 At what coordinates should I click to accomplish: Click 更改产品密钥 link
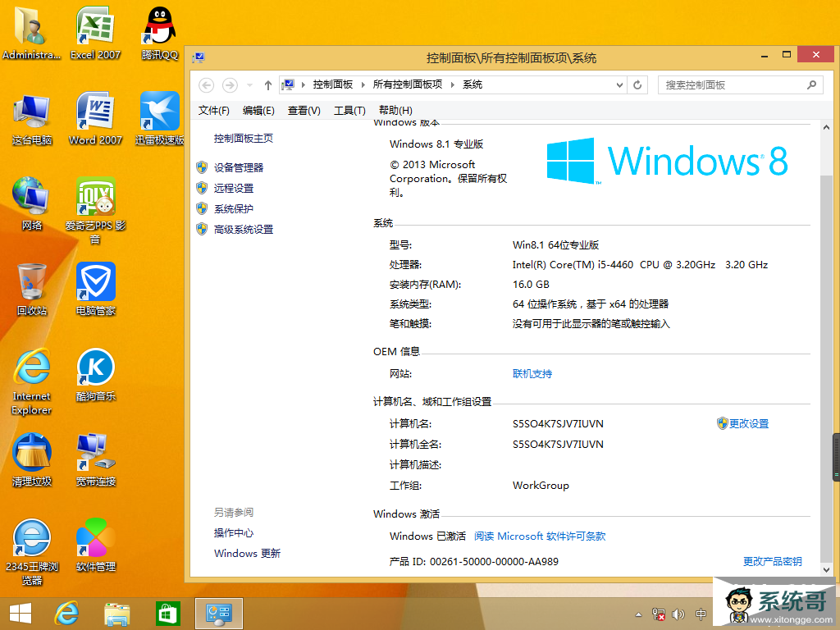tap(772, 561)
